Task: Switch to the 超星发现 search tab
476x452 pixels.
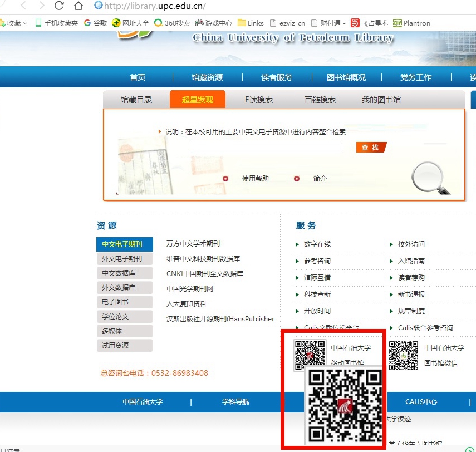Action: 198,99
